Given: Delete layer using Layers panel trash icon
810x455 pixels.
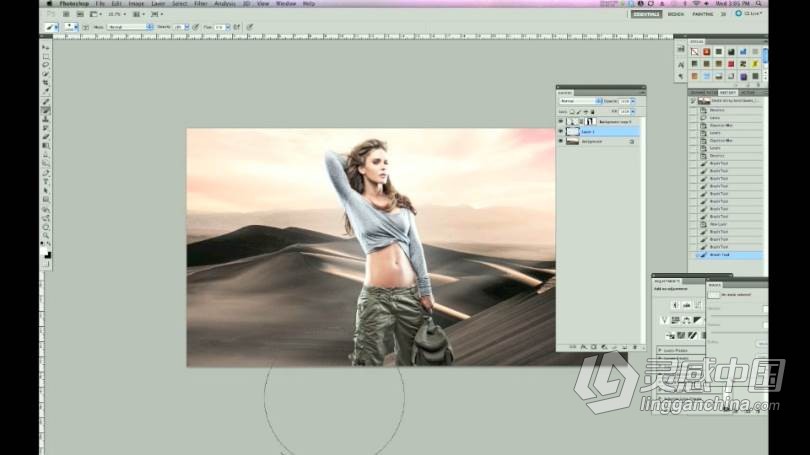Looking at the screenshot, I should pyautogui.click(x=635, y=347).
